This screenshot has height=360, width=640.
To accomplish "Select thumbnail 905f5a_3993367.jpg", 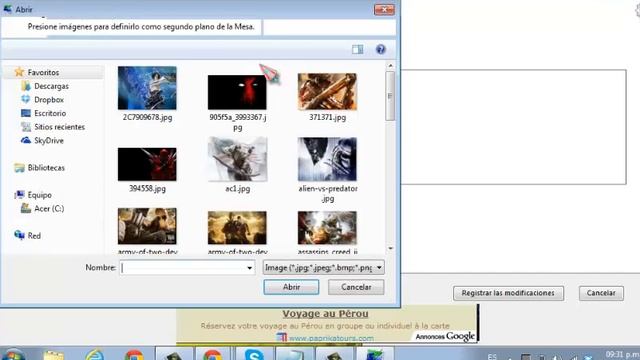I will pyautogui.click(x=237, y=92).
